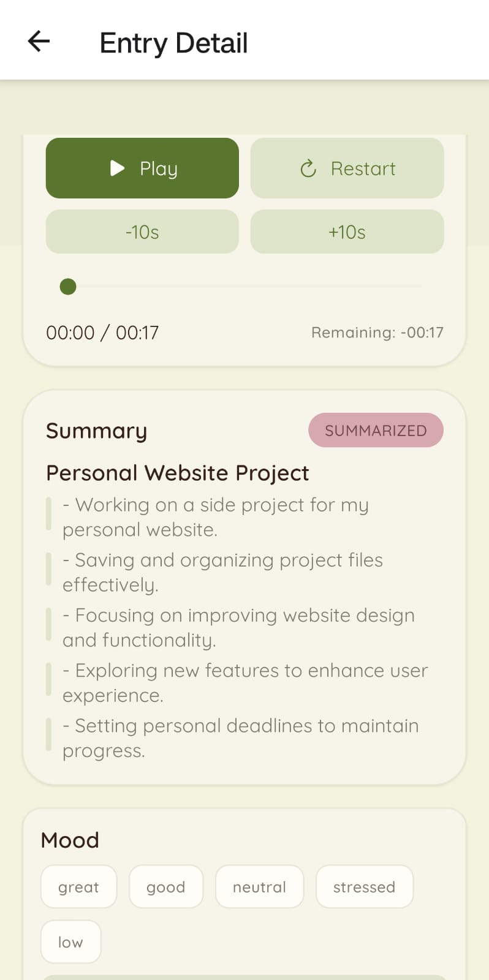Select the "Working on a side project" bullet
Viewport: 489px width, 980px height.
tap(216, 517)
